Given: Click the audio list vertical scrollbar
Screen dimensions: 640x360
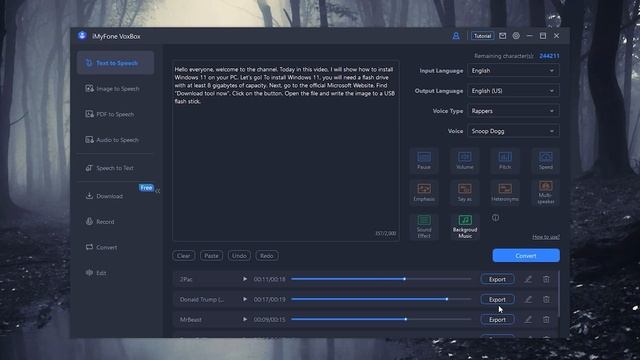Looking at the screenshot, I should 558,294.
